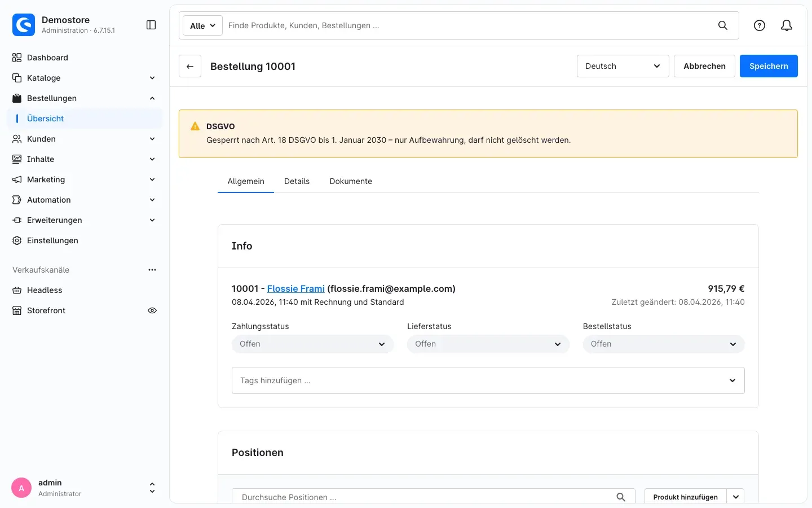The height and width of the screenshot is (508, 812).
Task: Open the Verkaufskanäle three-dot menu
Action: [x=152, y=270]
